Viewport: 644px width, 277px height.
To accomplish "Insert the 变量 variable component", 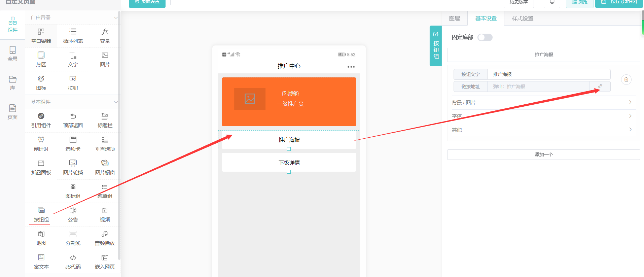I will tap(105, 36).
